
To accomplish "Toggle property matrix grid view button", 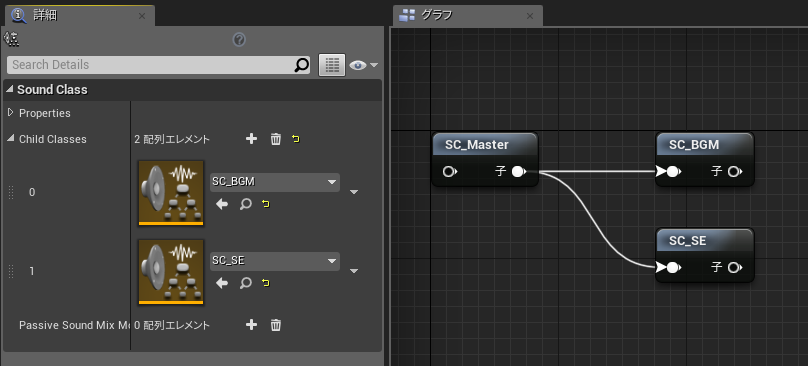I will click(332, 65).
